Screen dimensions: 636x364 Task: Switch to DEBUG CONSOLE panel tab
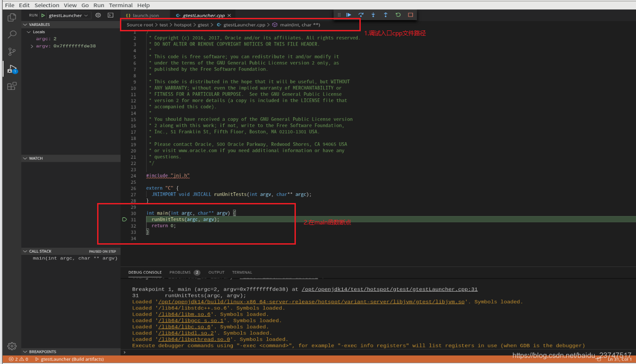[x=145, y=272]
